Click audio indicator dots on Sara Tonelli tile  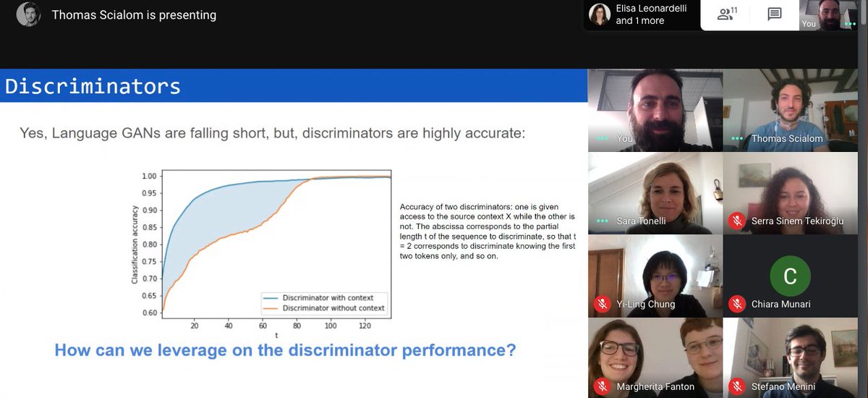point(600,221)
